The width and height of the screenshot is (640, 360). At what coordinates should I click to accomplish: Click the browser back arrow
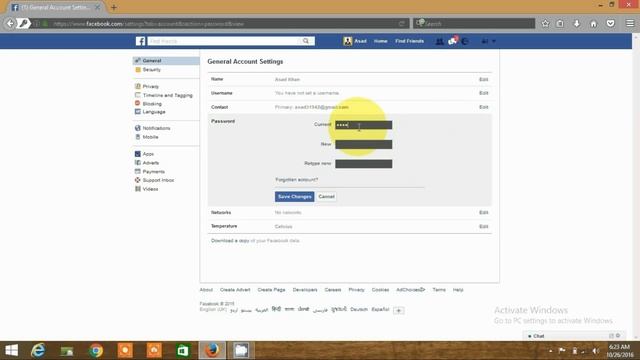(10, 23)
